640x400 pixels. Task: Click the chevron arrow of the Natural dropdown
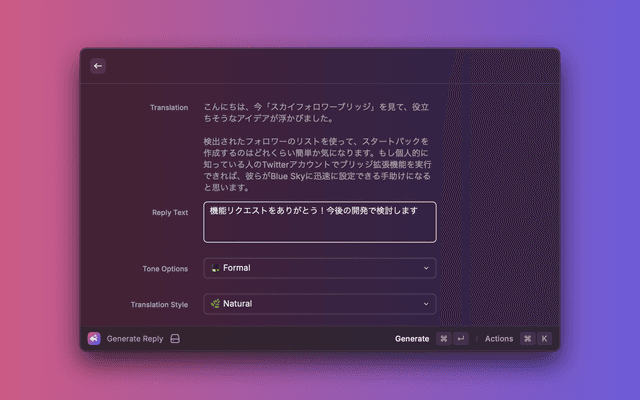[x=426, y=304]
